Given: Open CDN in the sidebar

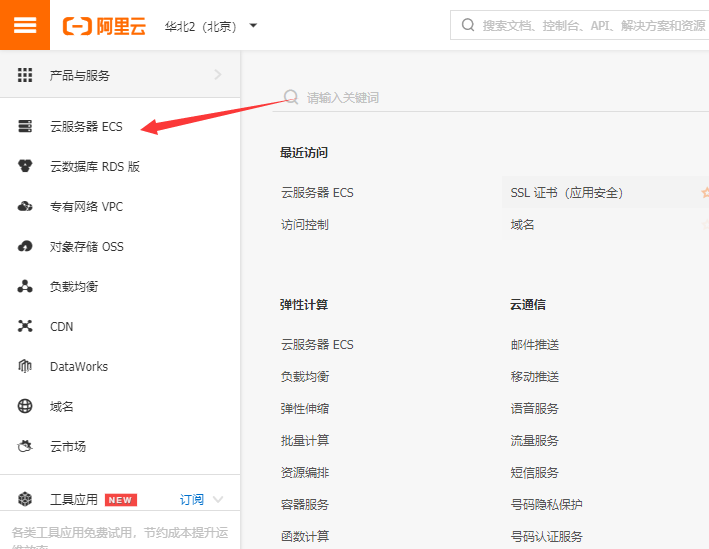Looking at the screenshot, I should click(61, 327).
